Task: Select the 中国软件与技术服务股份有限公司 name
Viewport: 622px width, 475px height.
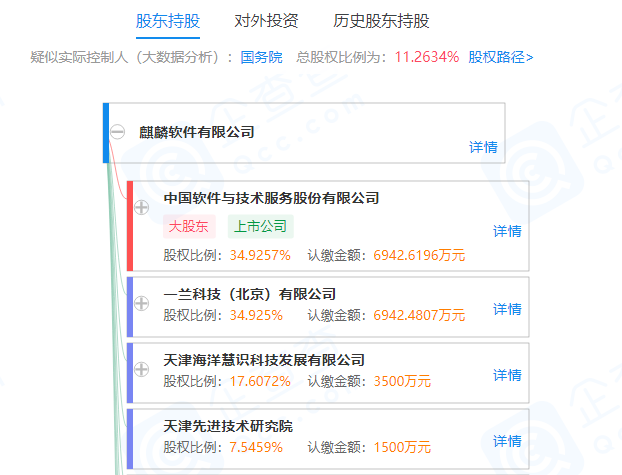Action: point(271,198)
